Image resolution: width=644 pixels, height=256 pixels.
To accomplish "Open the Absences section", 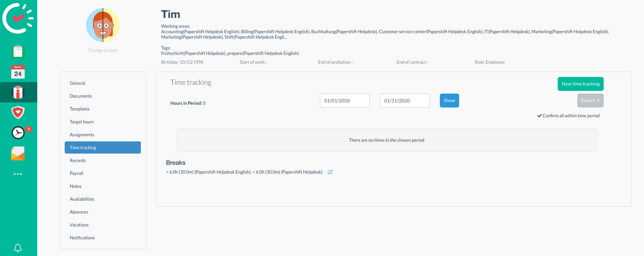I will click(103, 212).
